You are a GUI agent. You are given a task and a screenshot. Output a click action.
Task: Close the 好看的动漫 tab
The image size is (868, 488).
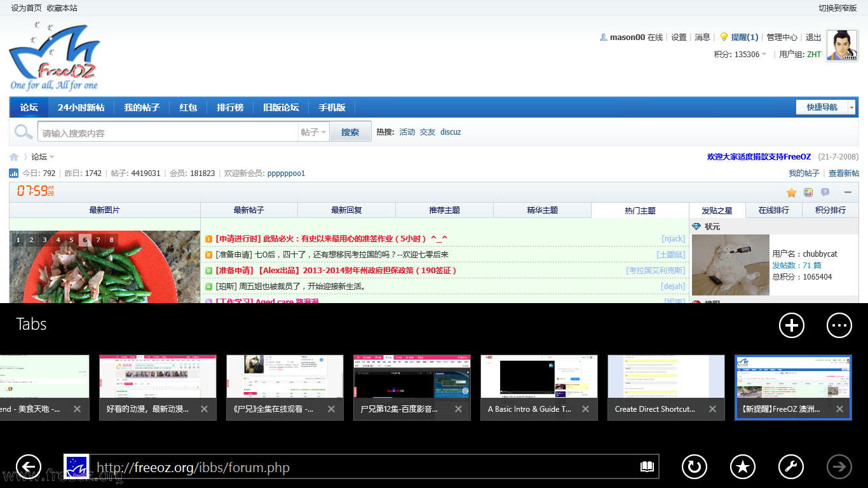point(204,409)
